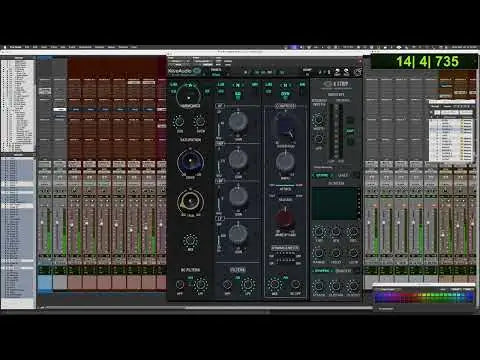Adjust the HF frequency slider in the EQ
This screenshot has width=480, height=360.
[x=219, y=125]
